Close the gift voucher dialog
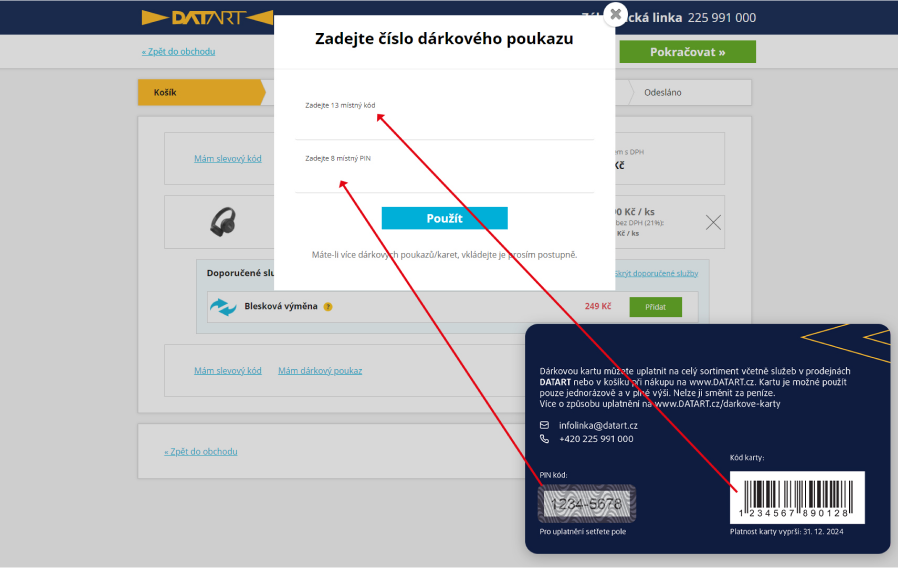This screenshot has height=568, width=898. (616, 14)
